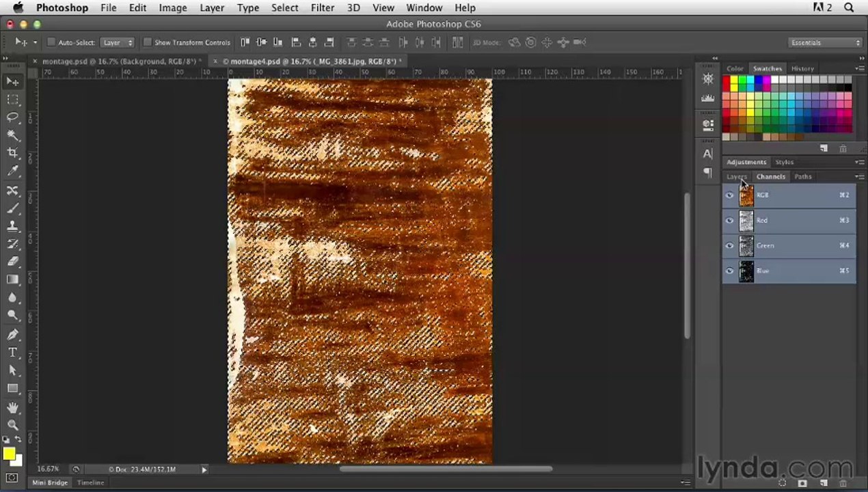Open the Image menu
Viewport: 868px width, 492px height.
[173, 8]
